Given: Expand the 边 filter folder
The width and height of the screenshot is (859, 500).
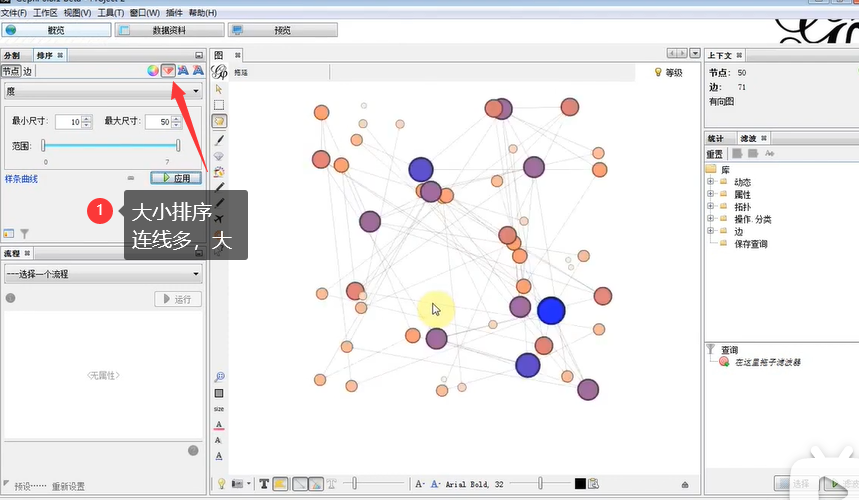Looking at the screenshot, I should [x=711, y=231].
